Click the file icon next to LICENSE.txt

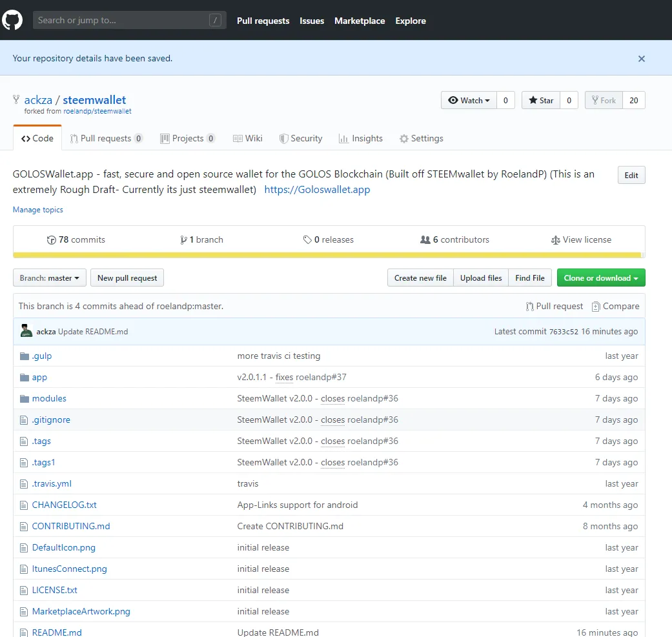click(x=24, y=591)
